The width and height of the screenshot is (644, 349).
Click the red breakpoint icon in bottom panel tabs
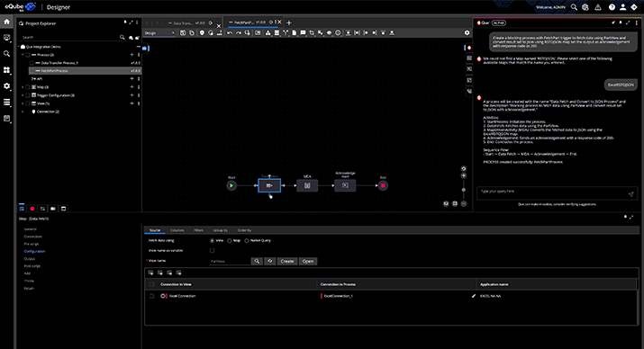[x=32, y=209]
